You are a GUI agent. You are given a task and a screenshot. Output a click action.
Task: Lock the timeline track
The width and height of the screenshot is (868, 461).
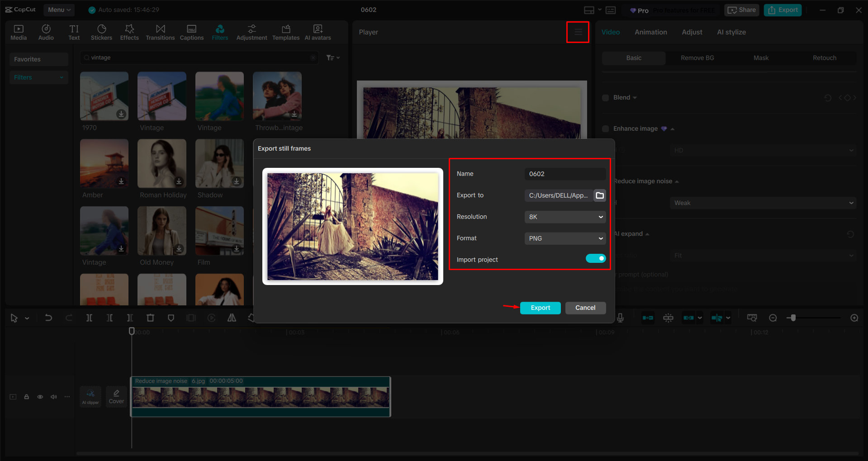[26, 396]
